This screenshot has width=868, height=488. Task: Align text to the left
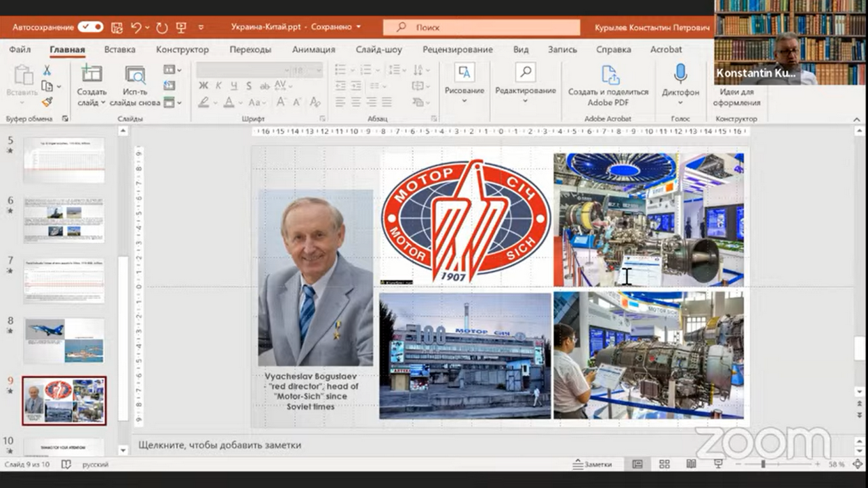click(340, 102)
